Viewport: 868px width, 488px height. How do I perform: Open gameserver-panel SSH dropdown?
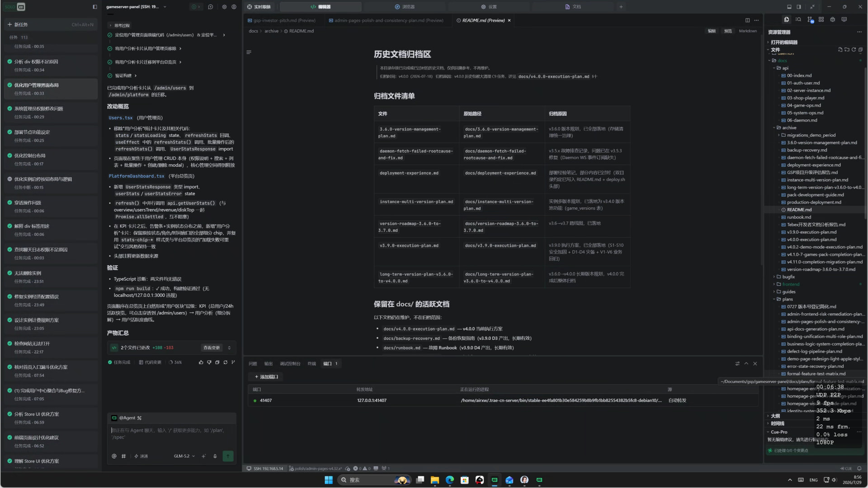point(136,7)
